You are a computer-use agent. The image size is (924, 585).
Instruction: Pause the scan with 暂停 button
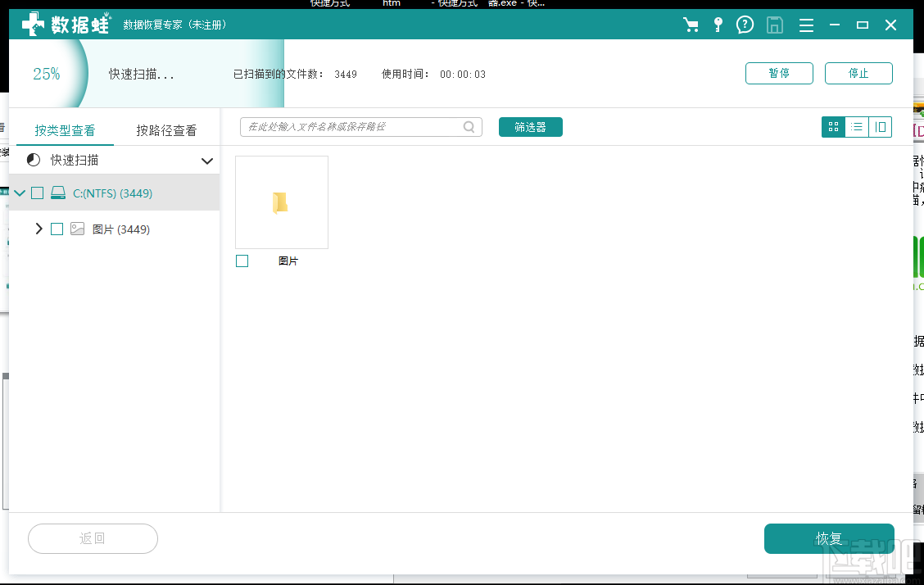point(778,73)
